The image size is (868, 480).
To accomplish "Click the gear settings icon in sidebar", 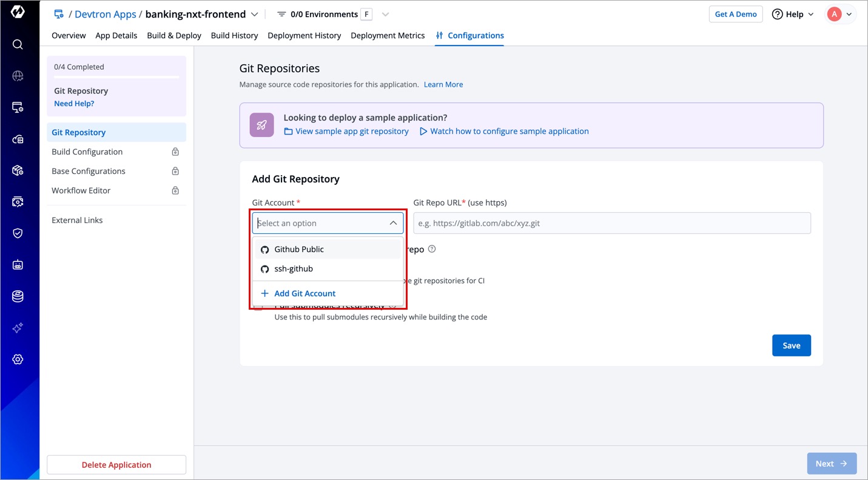I will pyautogui.click(x=18, y=359).
